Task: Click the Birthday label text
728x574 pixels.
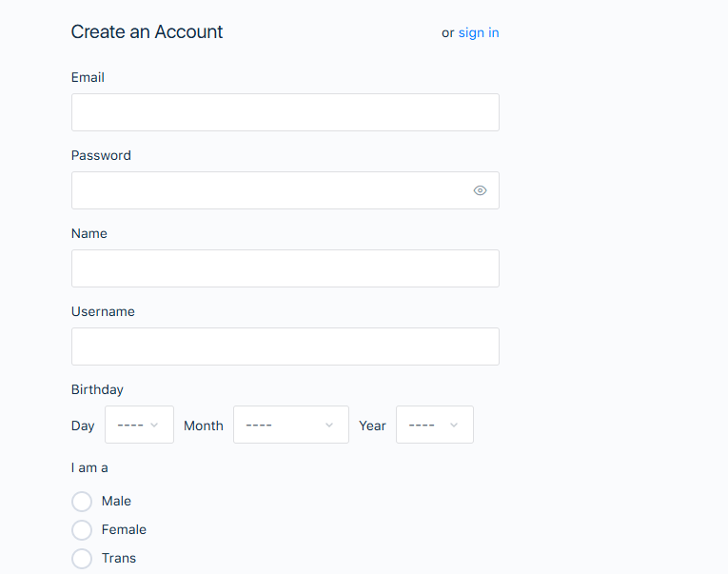Action: click(97, 389)
